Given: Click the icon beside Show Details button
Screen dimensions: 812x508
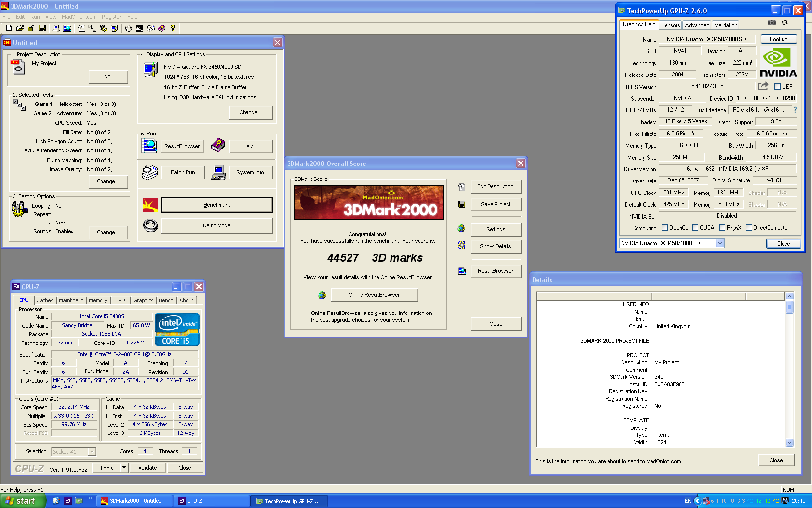Looking at the screenshot, I should click(x=462, y=246).
